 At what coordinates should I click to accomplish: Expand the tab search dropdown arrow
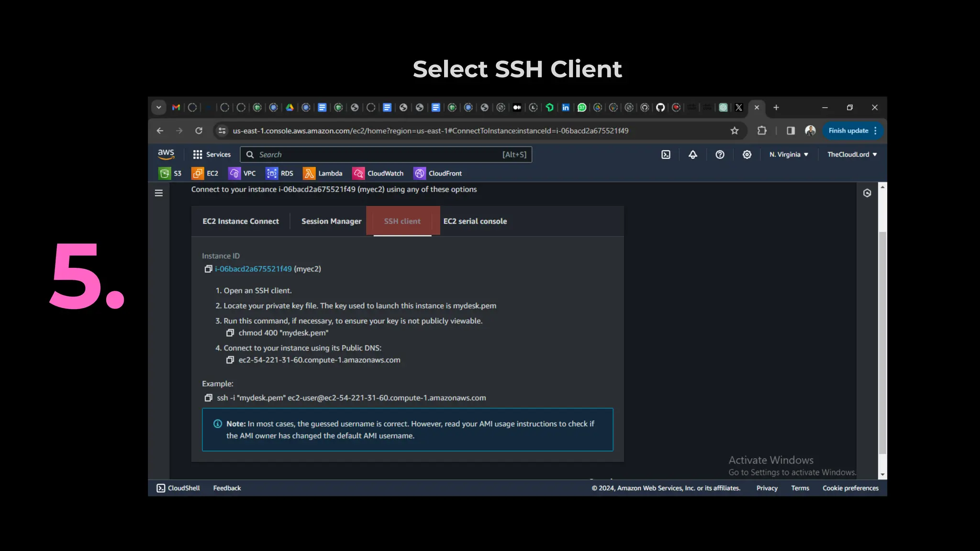coord(158,108)
